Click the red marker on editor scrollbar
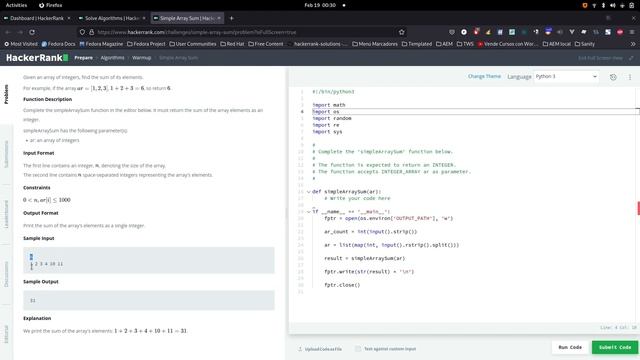The image size is (640, 360). (x=638, y=208)
